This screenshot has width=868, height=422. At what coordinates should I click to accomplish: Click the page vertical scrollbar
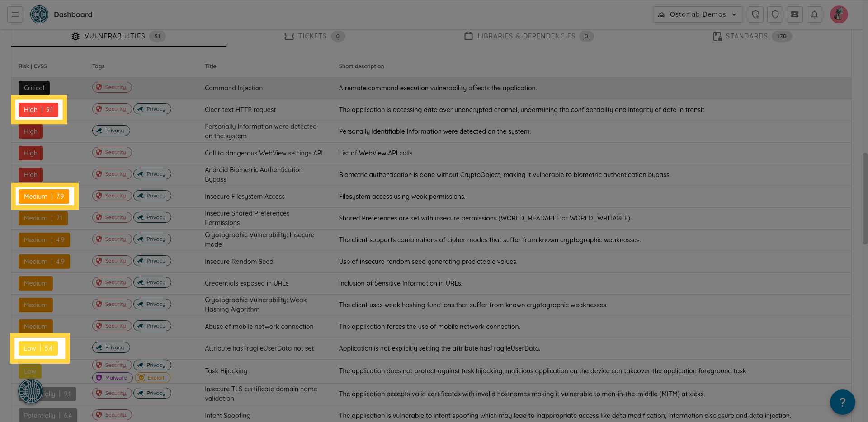[865, 199]
